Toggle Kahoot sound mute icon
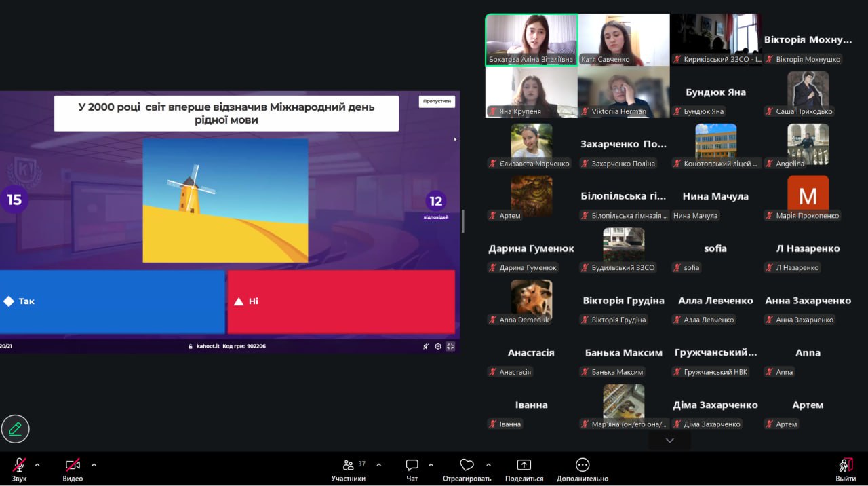Screen dimensions: 868x486 pos(426,346)
